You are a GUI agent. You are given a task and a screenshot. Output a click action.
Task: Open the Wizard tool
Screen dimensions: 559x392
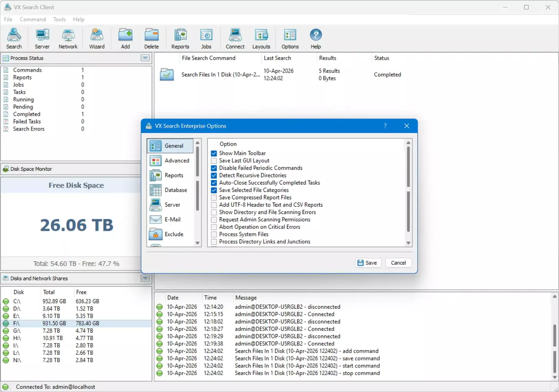[97, 38]
